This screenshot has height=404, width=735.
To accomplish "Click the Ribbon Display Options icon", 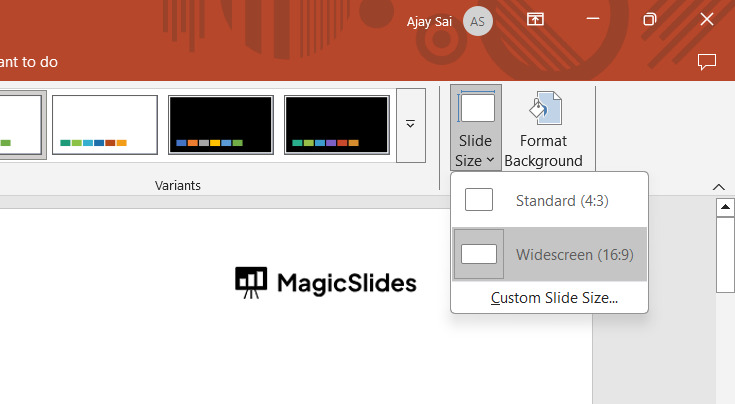I will (536, 20).
